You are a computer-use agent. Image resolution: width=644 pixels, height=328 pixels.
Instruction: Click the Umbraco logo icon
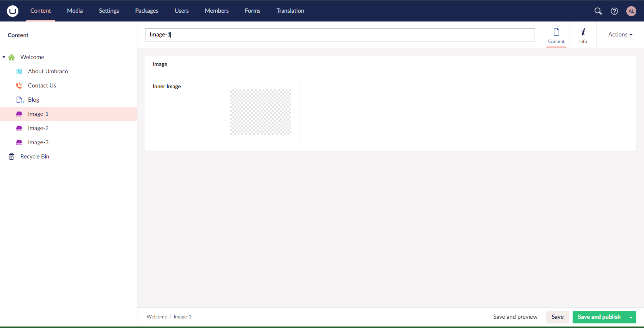[x=12, y=11]
